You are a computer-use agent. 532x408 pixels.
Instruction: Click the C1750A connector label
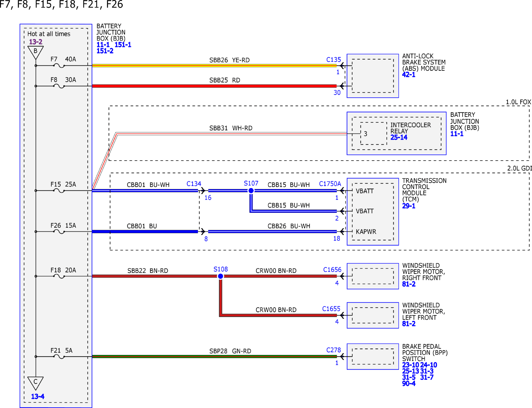pos(330,184)
